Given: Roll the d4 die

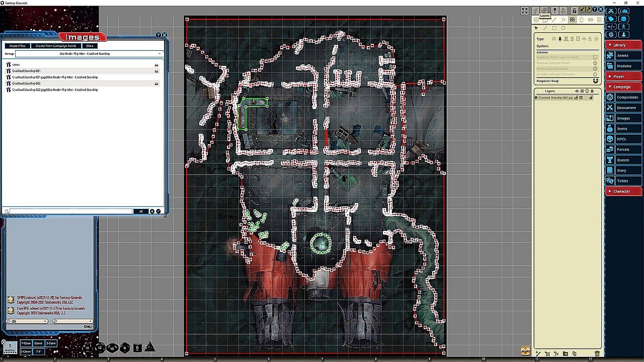Looking at the screenshot, I should [149, 347].
